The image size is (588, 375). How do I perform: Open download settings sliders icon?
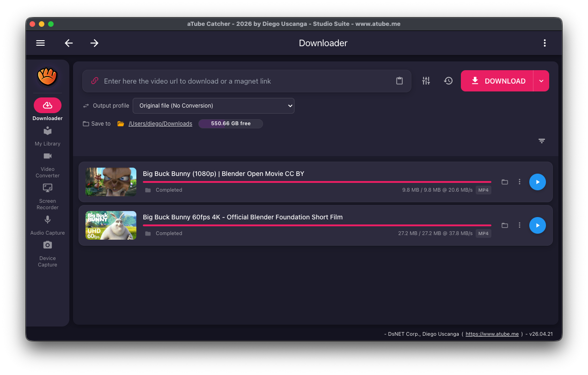point(426,81)
